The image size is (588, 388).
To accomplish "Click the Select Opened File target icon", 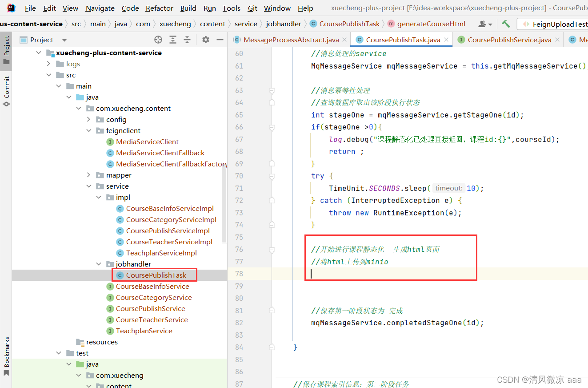I will (x=158, y=40).
